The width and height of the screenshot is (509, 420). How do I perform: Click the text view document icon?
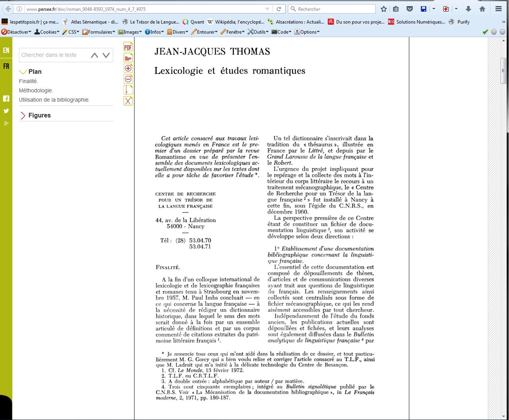(x=128, y=58)
